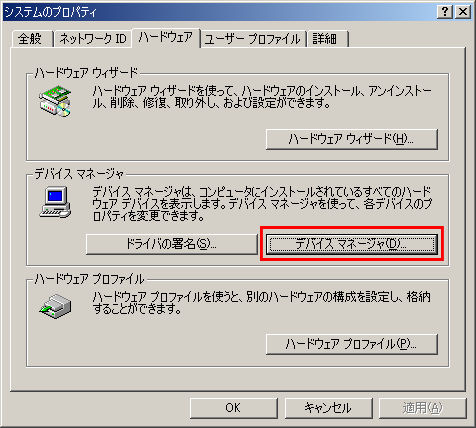Click the Hardware Profile docking icon

(x=55, y=306)
